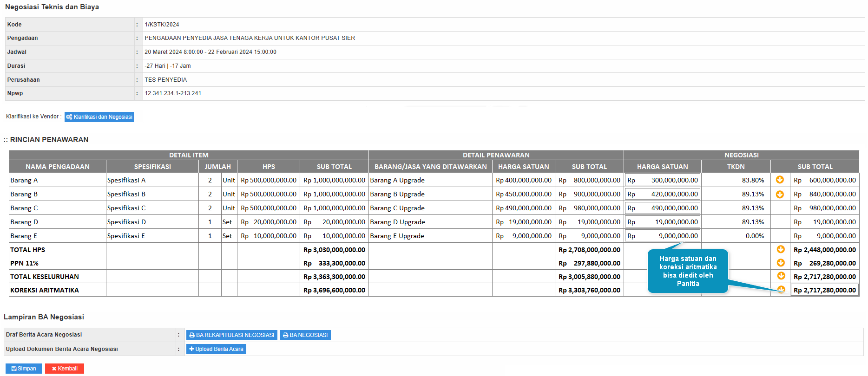Print the BA REKAPITULASI NEGOSIASI draft

231,335
